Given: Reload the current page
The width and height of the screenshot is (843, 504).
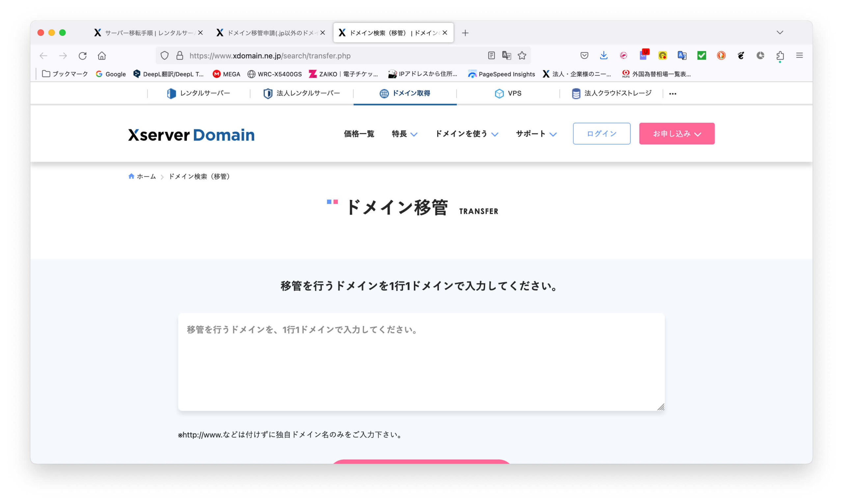Looking at the screenshot, I should point(83,56).
